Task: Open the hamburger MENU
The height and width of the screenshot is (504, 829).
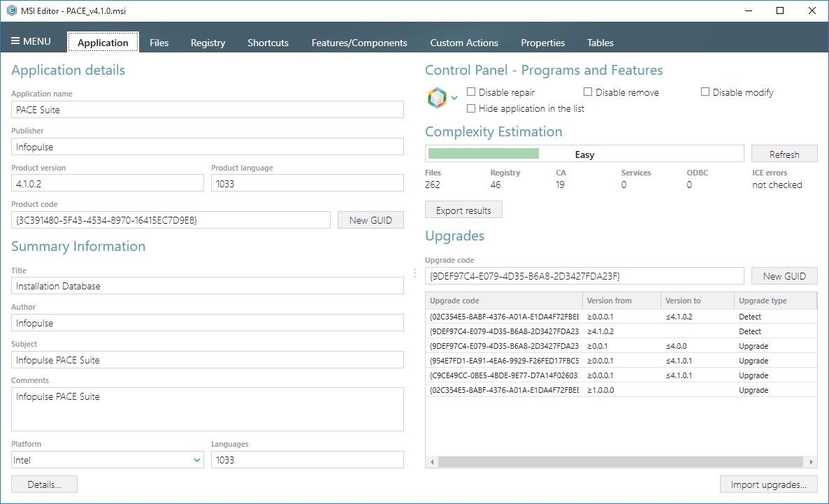Action: [x=31, y=41]
